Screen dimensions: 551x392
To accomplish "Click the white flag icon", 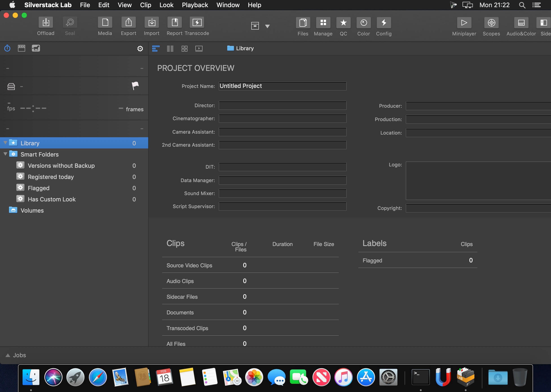I will click(x=135, y=86).
